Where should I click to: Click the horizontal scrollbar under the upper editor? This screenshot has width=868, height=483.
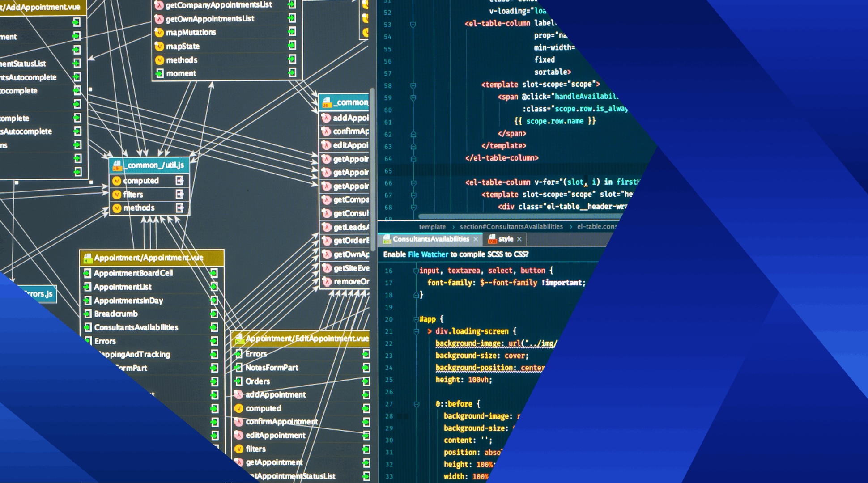coord(519,216)
